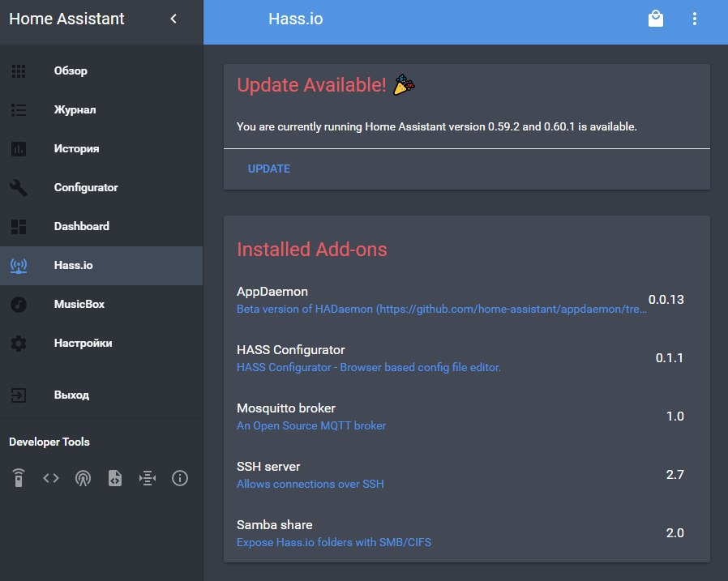Open the three-dot overflow menu
This screenshot has height=581, width=728.
pos(695,19)
